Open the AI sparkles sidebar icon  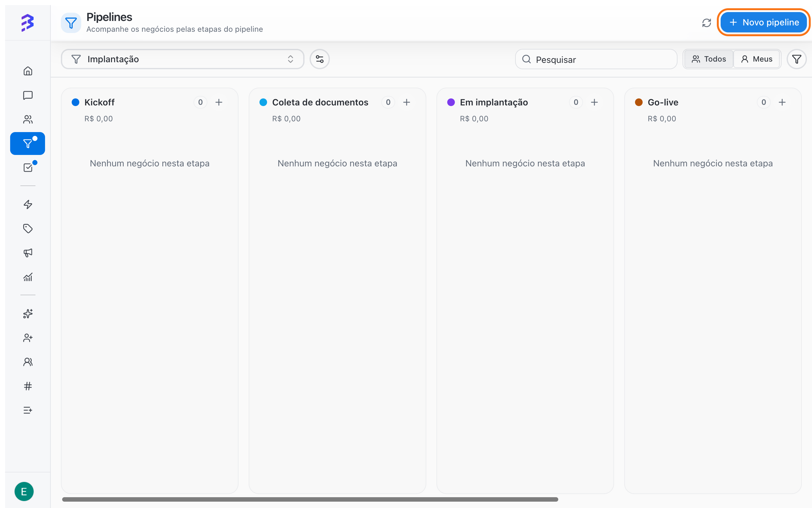(28, 313)
